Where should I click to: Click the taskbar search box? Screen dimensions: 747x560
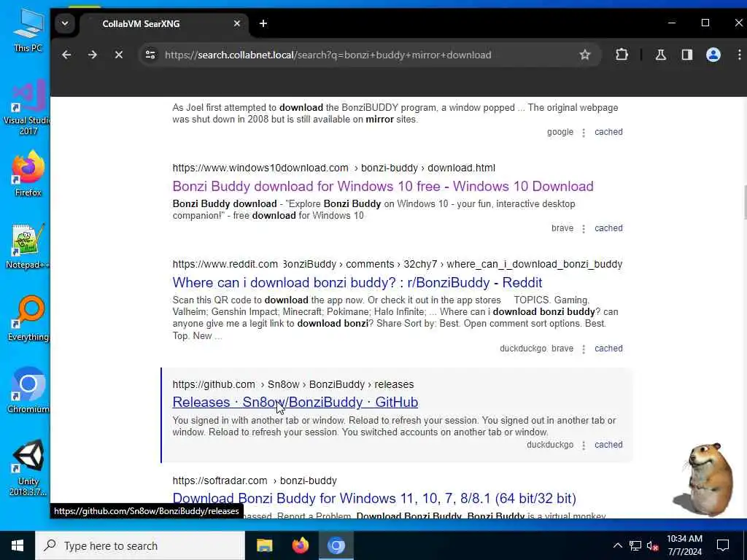coord(140,545)
